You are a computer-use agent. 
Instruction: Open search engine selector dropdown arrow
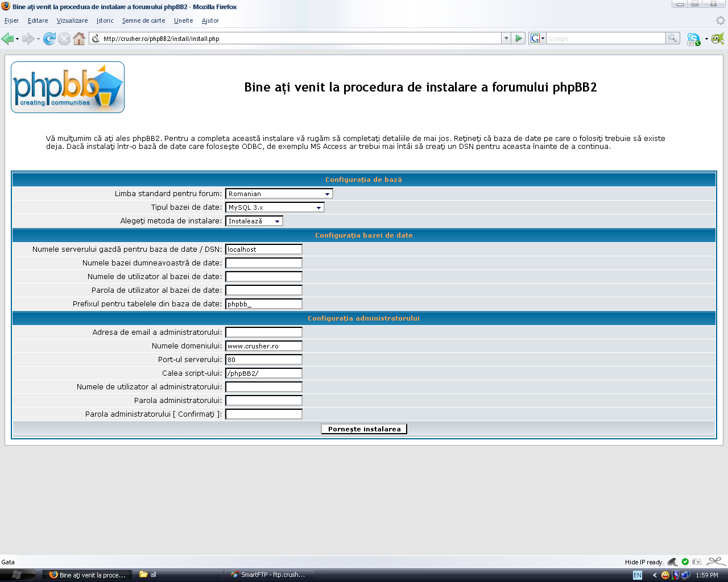pyautogui.click(x=543, y=38)
